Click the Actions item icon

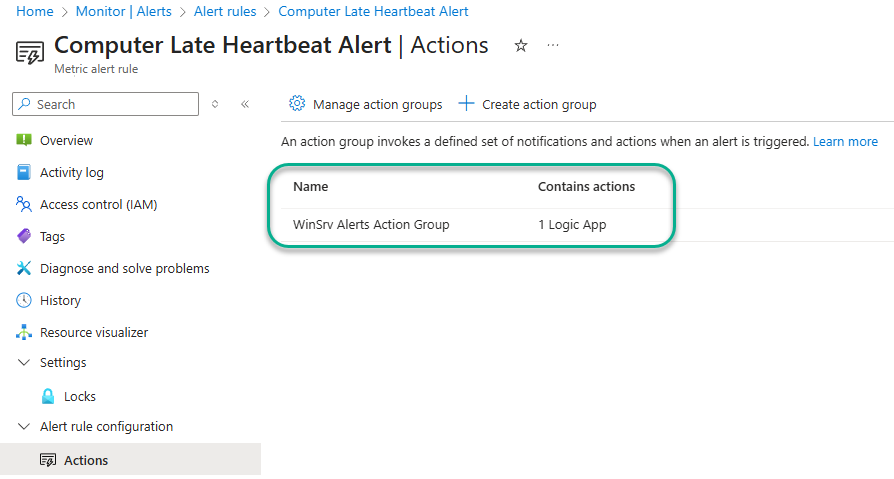(x=48, y=460)
